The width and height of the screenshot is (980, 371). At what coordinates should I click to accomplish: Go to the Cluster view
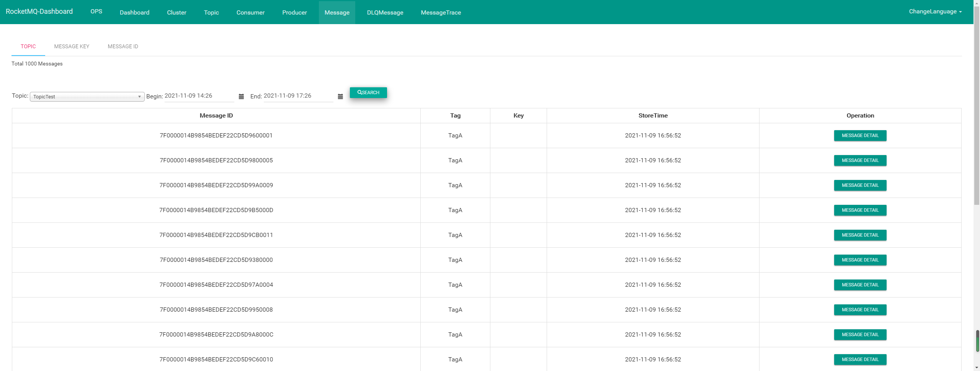pyautogui.click(x=176, y=12)
